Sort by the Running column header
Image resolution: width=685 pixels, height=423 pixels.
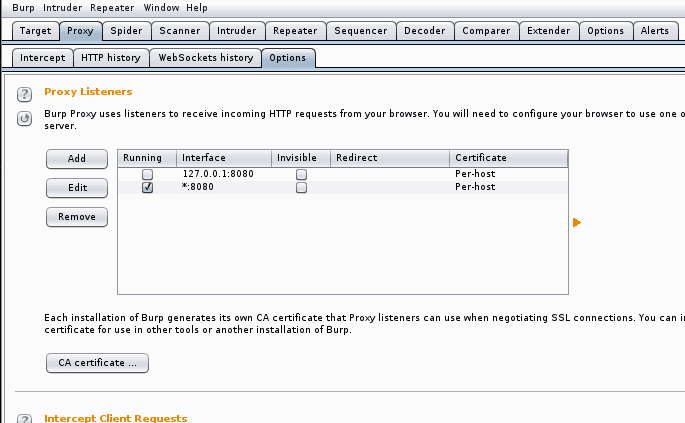point(147,158)
